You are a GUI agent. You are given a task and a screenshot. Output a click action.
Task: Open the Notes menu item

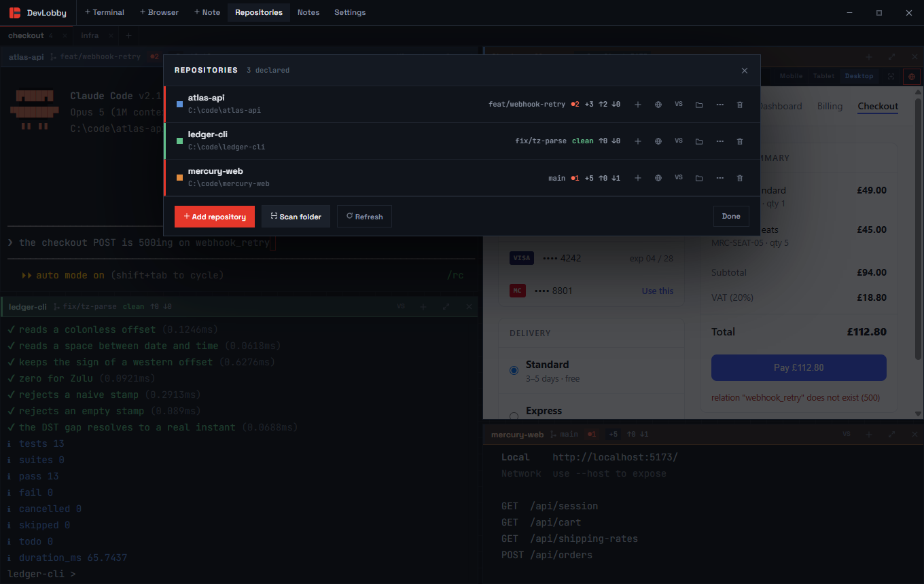308,12
